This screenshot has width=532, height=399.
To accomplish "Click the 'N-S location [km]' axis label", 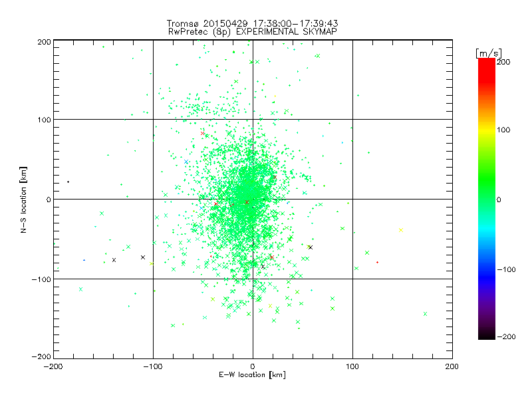I will click(x=23, y=199).
